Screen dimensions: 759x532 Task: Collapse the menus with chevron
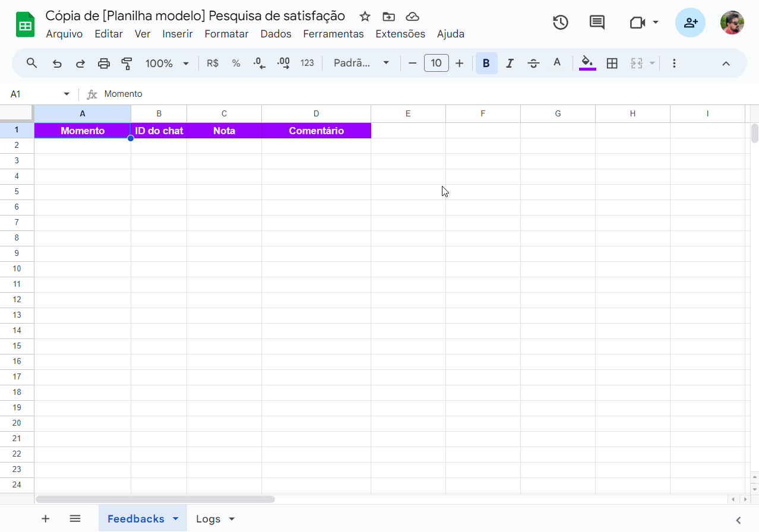(726, 63)
